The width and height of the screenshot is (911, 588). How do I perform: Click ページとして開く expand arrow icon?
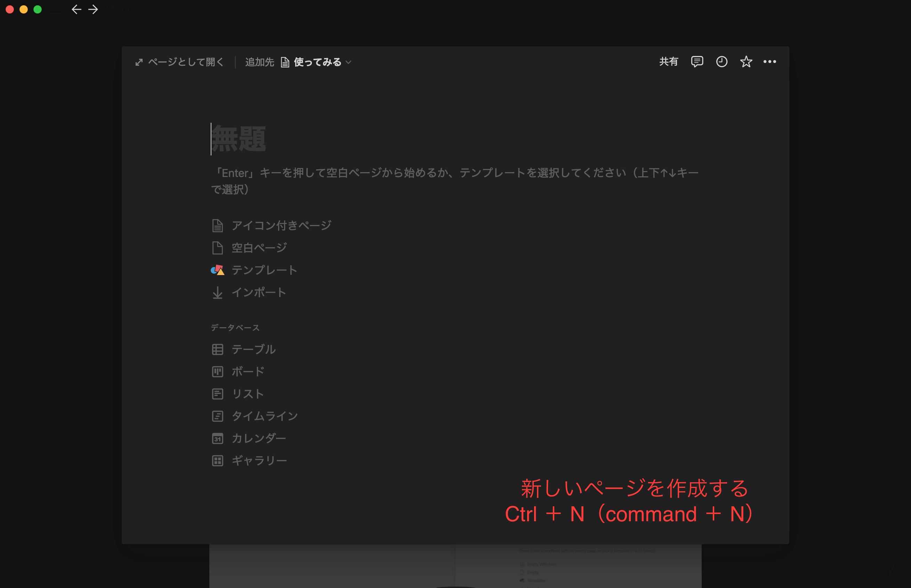[139, 62]
